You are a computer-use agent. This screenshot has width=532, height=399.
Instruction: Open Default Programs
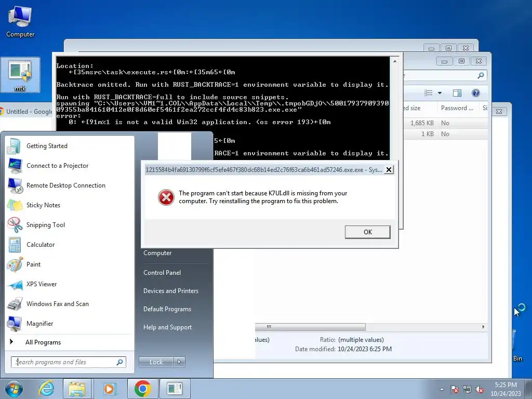coord(167,309)
